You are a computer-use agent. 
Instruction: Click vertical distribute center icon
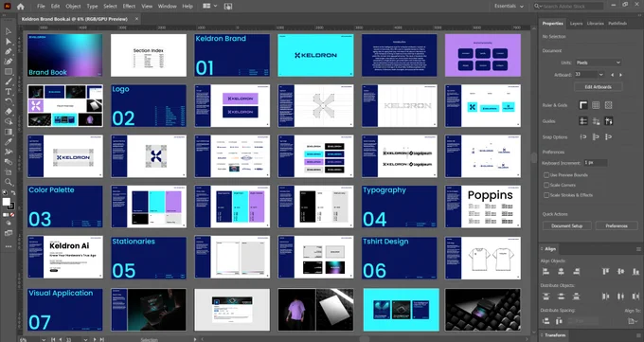click(x=561, y=296)
